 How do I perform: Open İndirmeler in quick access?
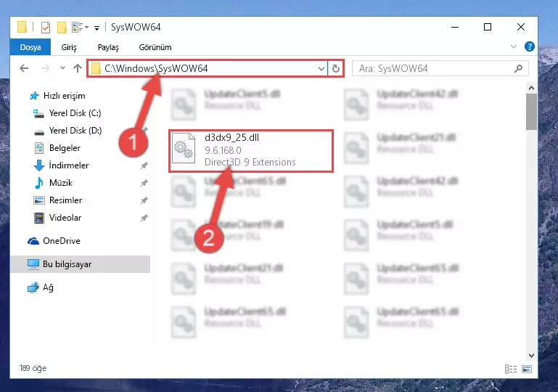pyautogui.click(x=69, y=166)
